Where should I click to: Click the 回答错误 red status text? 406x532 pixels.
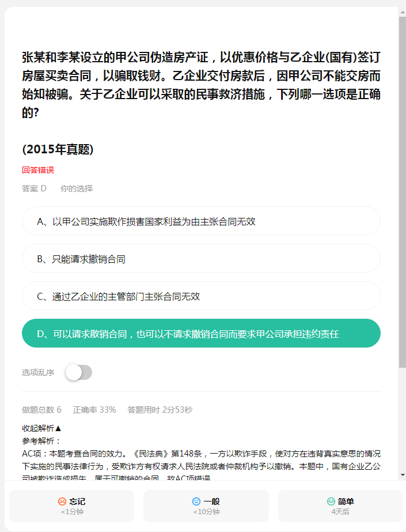[38, 170]
